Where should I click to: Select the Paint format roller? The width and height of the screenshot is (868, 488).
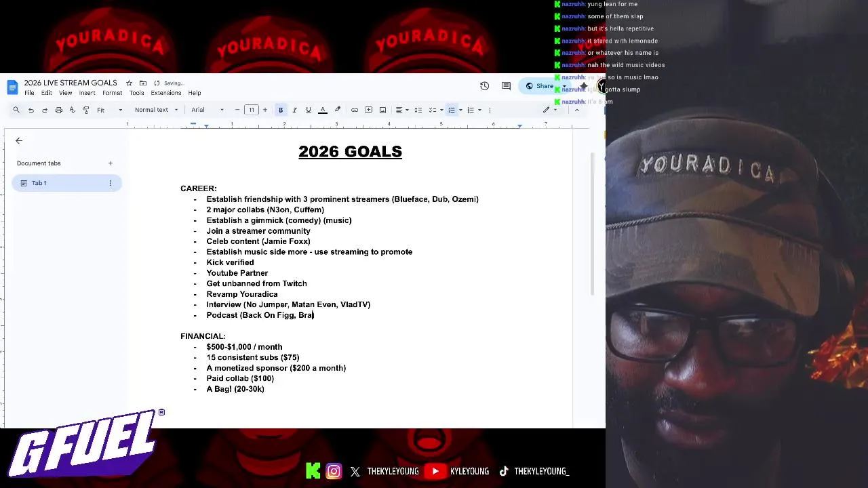tap(86, 110)
